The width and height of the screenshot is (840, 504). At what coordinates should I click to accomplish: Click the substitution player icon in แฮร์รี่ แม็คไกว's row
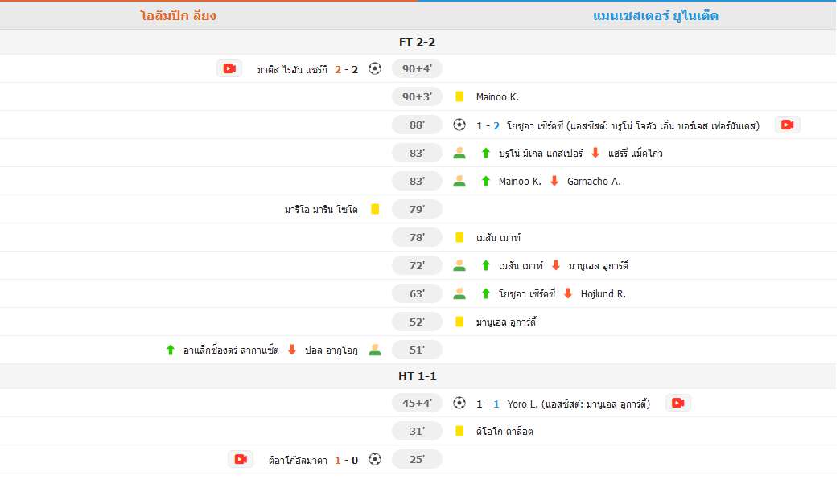(x=459, y=153)
